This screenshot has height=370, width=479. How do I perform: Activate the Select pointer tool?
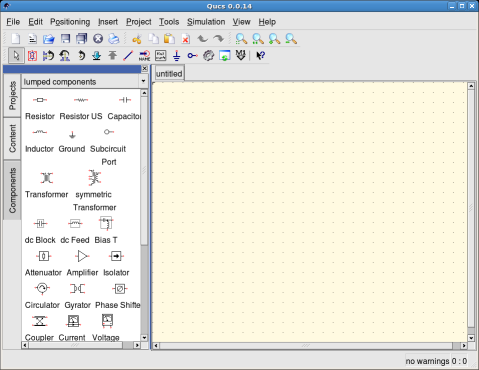[x=16, y=55]
